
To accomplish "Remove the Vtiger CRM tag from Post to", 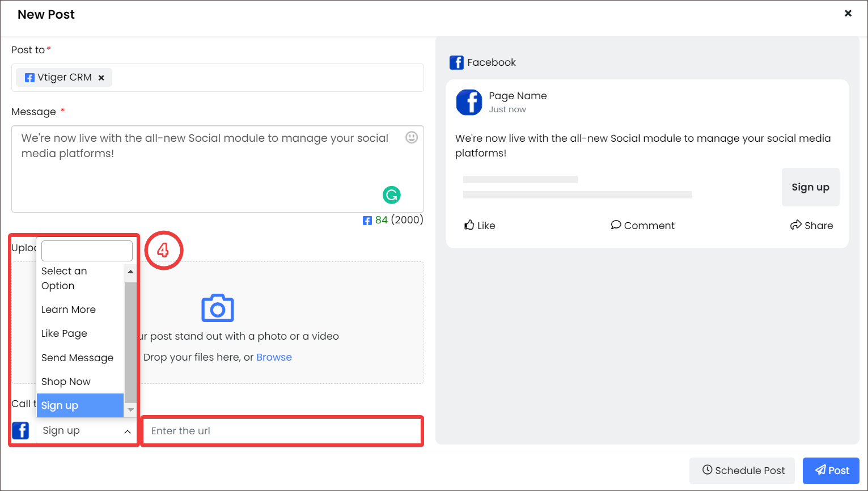I will coord(101,78).
